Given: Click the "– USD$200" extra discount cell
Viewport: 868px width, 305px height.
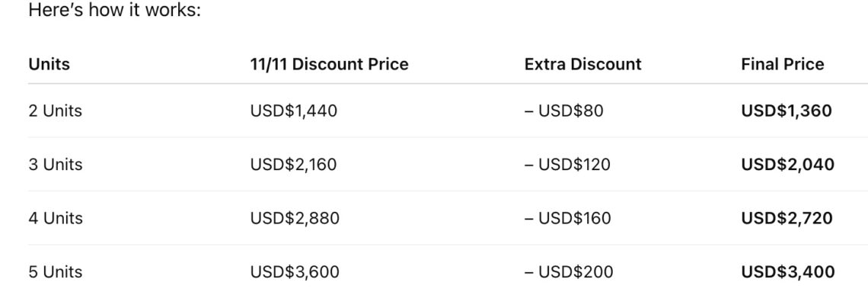Looking at the screenshot, I should coord(568,272).
